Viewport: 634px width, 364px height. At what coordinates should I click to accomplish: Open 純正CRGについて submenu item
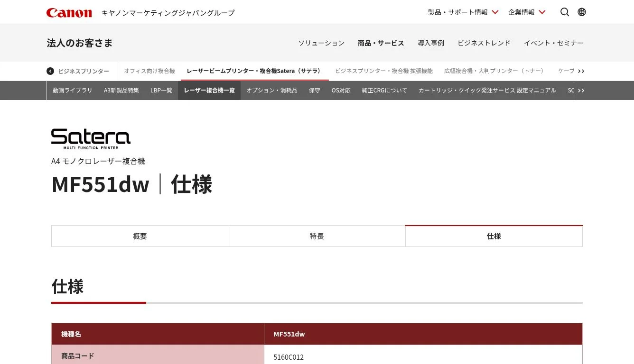(384, 91)
